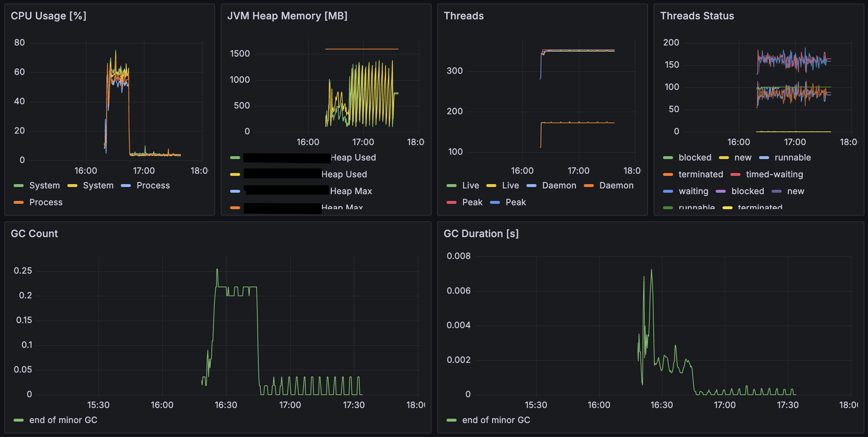Click the purple blocked legend color swatch
Viewport: 868px width, 437px height.
(x=721, y=191)
